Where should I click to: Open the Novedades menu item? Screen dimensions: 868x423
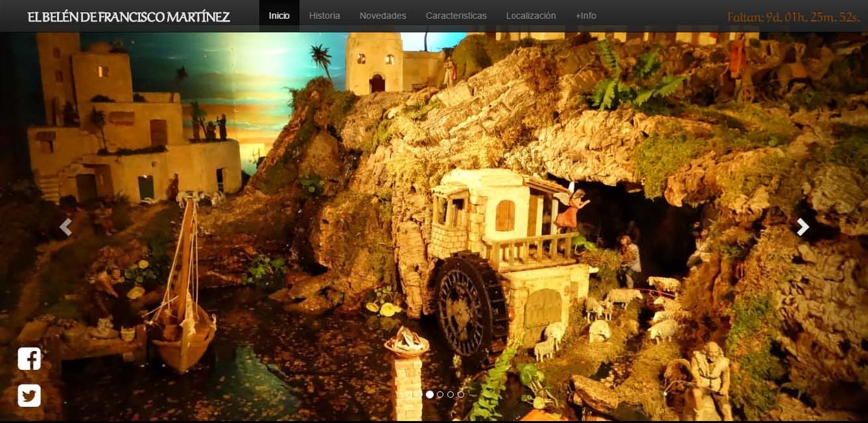(382, 16)
